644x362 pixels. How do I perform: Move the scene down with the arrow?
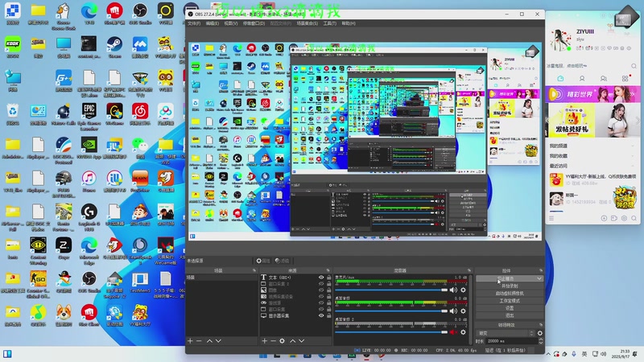pyautogui.click(x=218, y=340)
